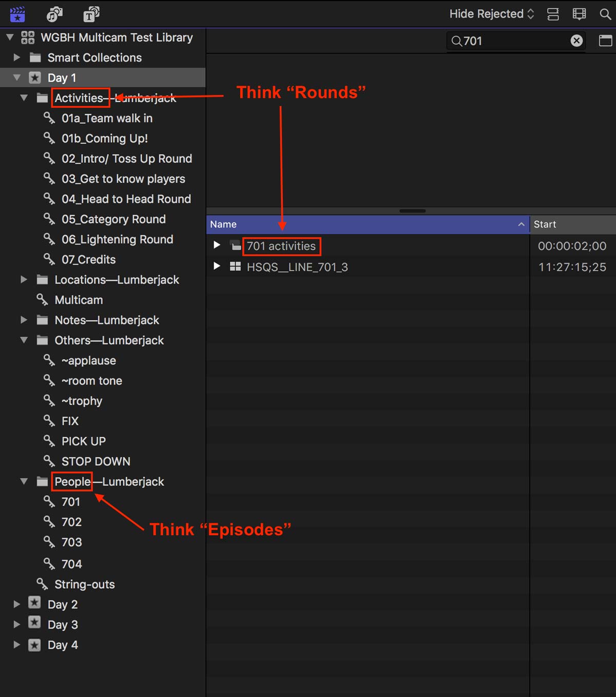Click the browser split divider handle
The width and height of the screenshot is (616, 697).
(x=412, y=211)
